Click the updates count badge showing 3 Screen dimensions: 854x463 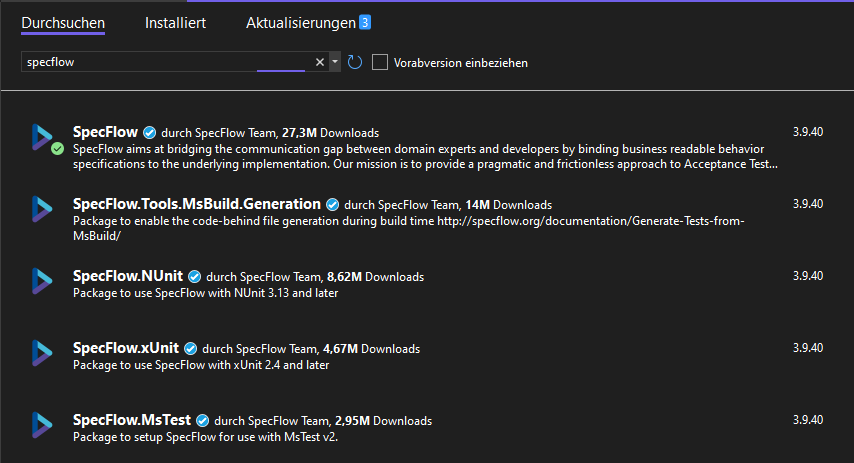pos(365,22)
